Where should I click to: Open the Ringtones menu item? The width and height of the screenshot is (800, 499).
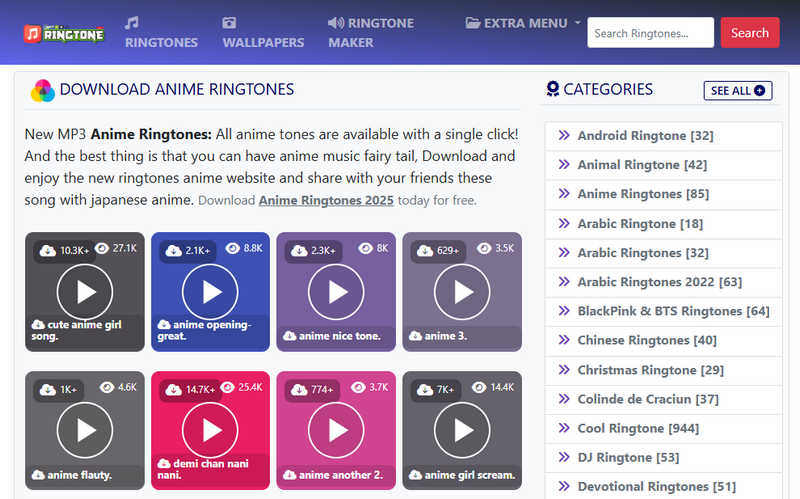coord(161,33)
